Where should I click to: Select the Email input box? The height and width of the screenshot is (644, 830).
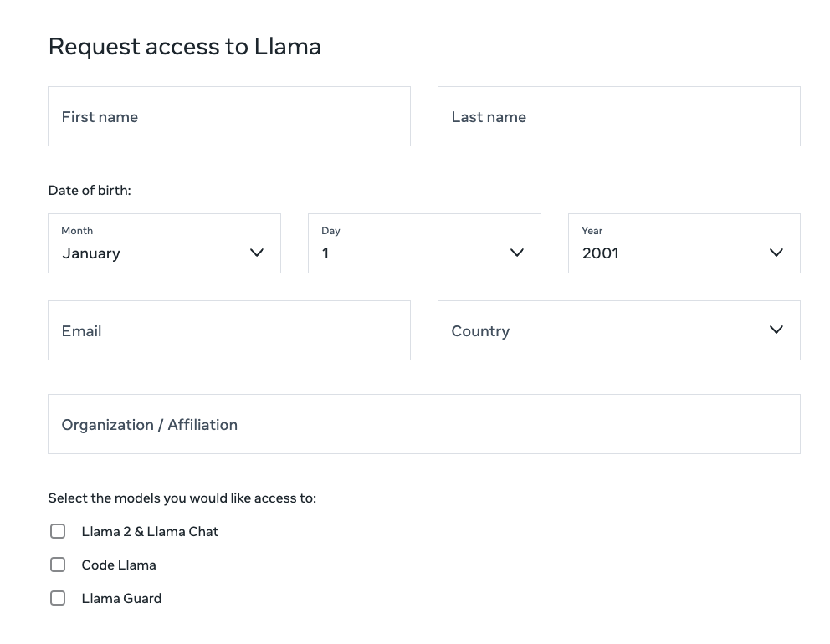pyautogui.click(x=228, y=330)
